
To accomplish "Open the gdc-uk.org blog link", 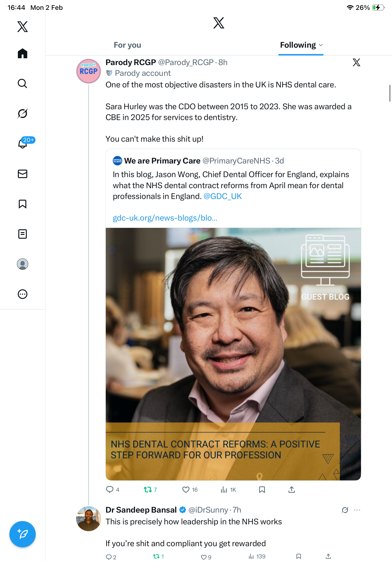I will point(165,218).
